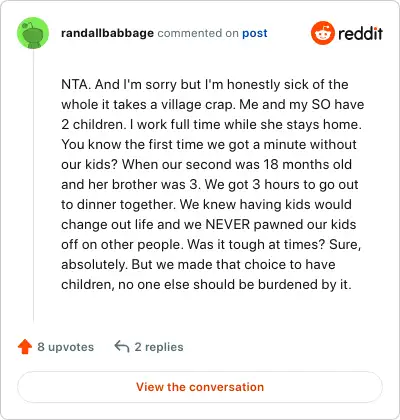The image size is (400, 420).
Task: Click the vertical thread line below the avatar
Action: point(33,186)
